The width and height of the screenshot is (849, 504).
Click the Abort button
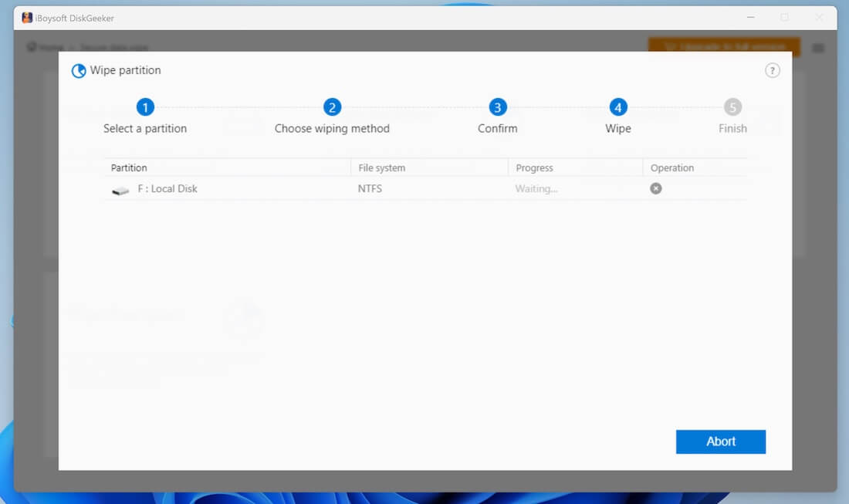pos(721,441)
